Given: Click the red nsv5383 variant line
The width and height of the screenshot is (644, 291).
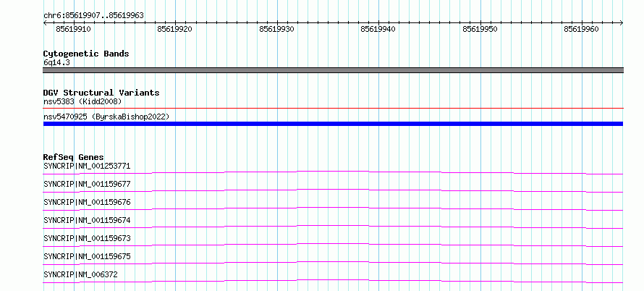Looking at the screenshot, I should point(333,109).
